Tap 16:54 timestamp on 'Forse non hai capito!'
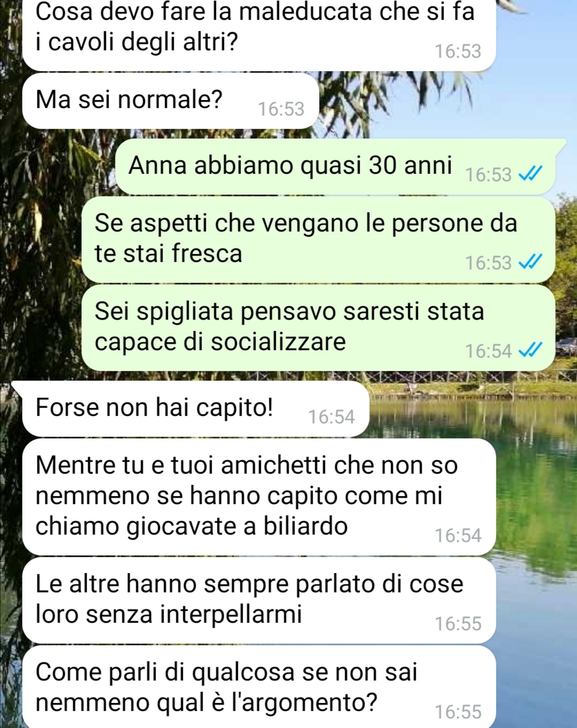577x728 pixels. 331,417
